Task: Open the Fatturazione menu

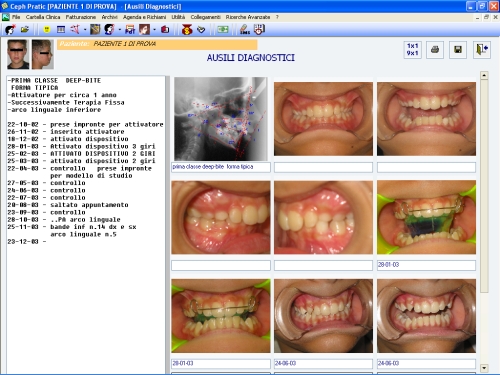Action: [x=81, y=17]
